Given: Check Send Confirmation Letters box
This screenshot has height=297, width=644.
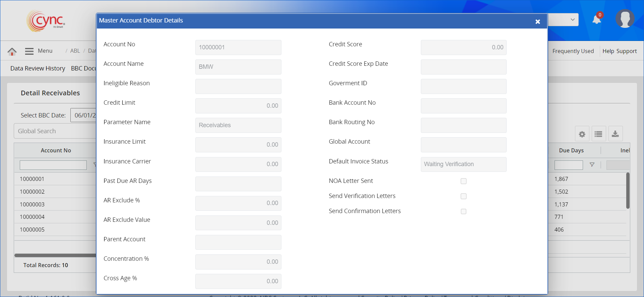Looking at the screenshot, I should 463,211.
